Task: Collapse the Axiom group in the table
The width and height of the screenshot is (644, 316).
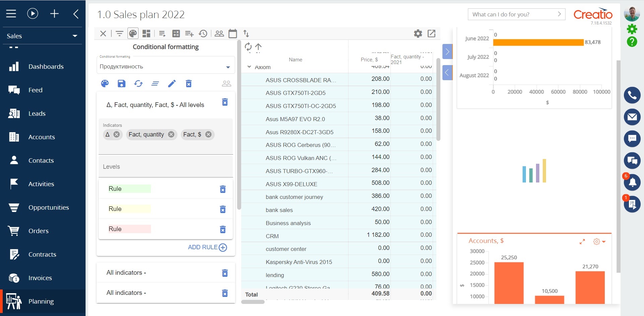Action: pos(249,67)
